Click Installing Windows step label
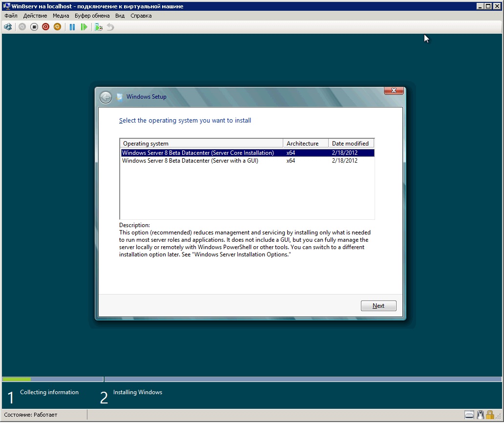 (x=138, y=392)
